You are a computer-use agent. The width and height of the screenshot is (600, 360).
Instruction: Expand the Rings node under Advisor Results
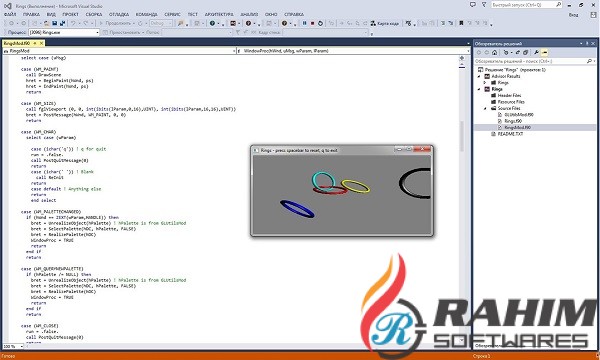(x=485, y=83)
